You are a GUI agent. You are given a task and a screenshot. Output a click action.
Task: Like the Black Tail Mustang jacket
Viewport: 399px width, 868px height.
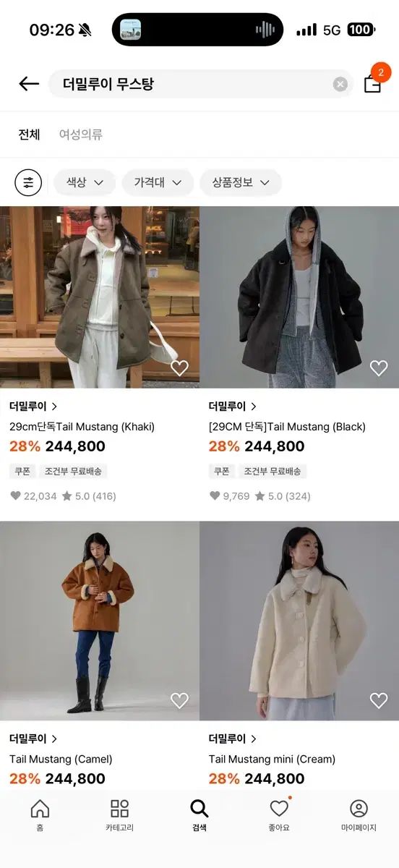379,368
